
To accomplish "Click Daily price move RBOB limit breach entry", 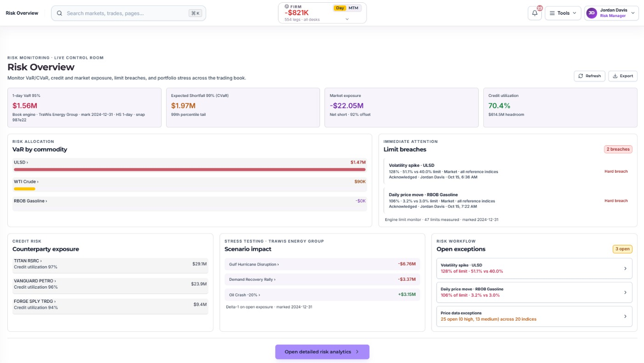I will tap(508, 201).
